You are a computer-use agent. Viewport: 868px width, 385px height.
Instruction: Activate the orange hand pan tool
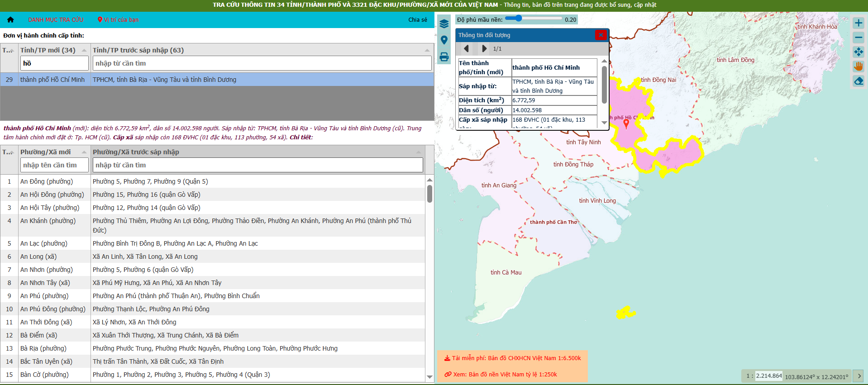tap(858, 67)
